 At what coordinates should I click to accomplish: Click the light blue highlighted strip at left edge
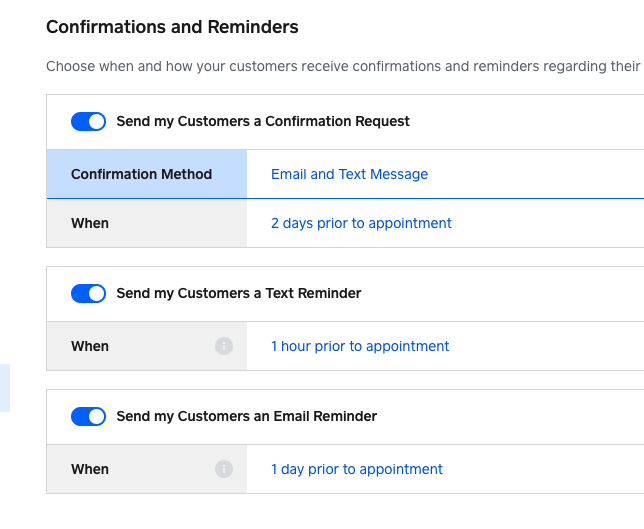(x=4, y=388)
